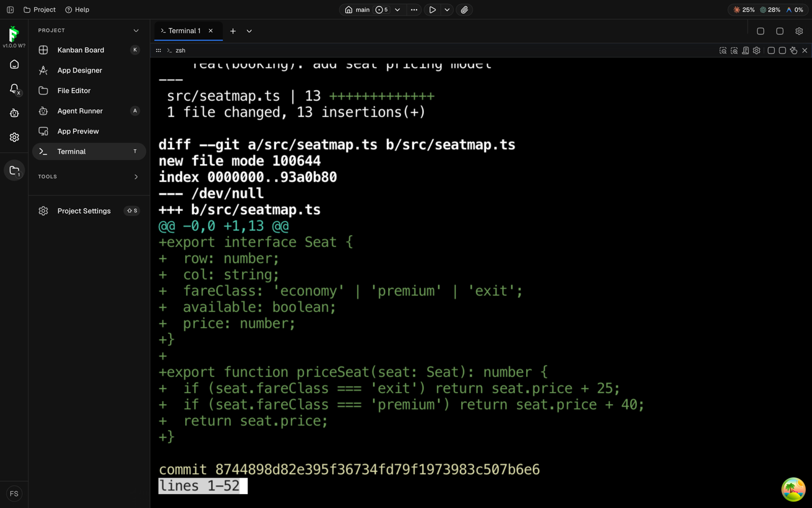
Task: Open the tab bar settings gear
Action: coord(799,31)
